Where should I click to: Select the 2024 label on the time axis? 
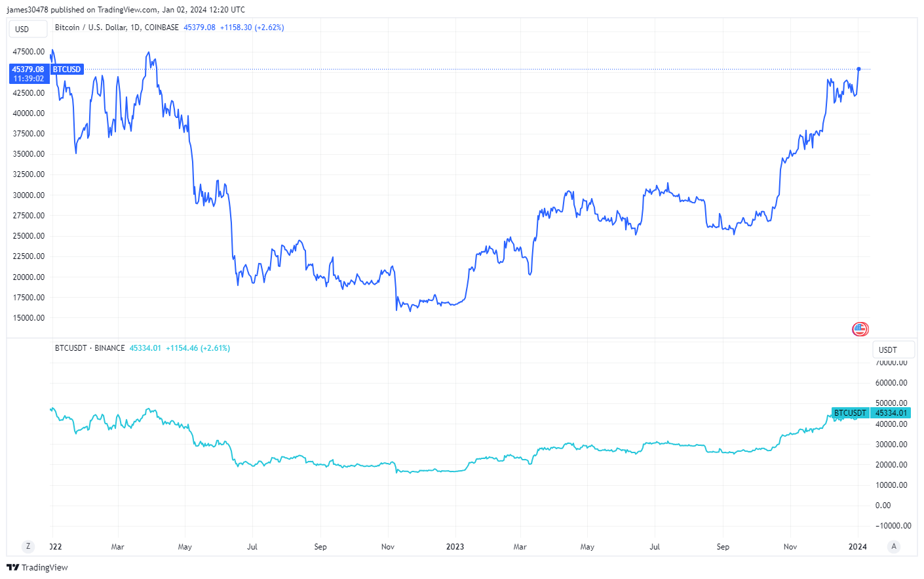tap(857, 546)
